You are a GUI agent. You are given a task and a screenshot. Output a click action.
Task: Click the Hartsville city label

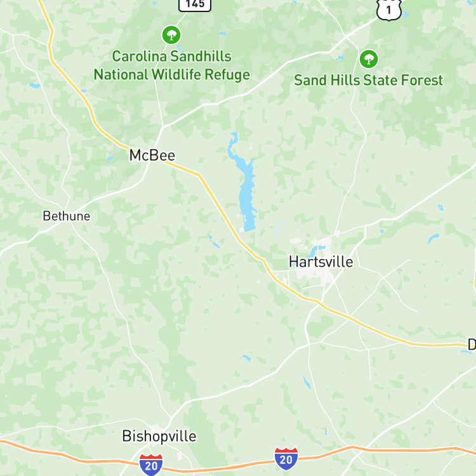321,261
